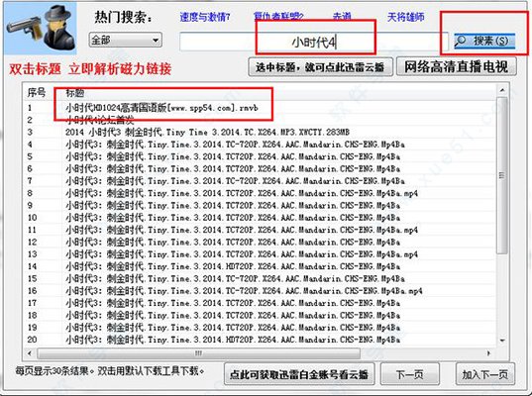Click the 搜索(S) search button
Viewport: 532px width, 396px height.
(x=484, y=41)
